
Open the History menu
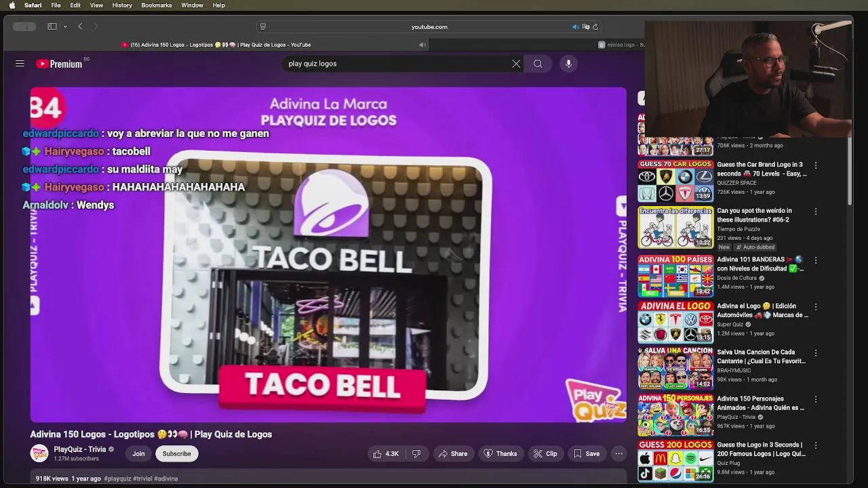tap(122, 5)
